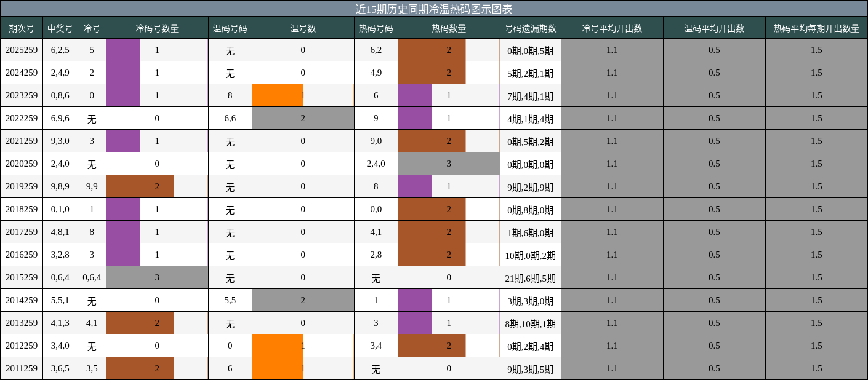Select period number 2012259
The width and height of the screenshot is (868, 380).
pyautogui.click(x=22, y=346)
